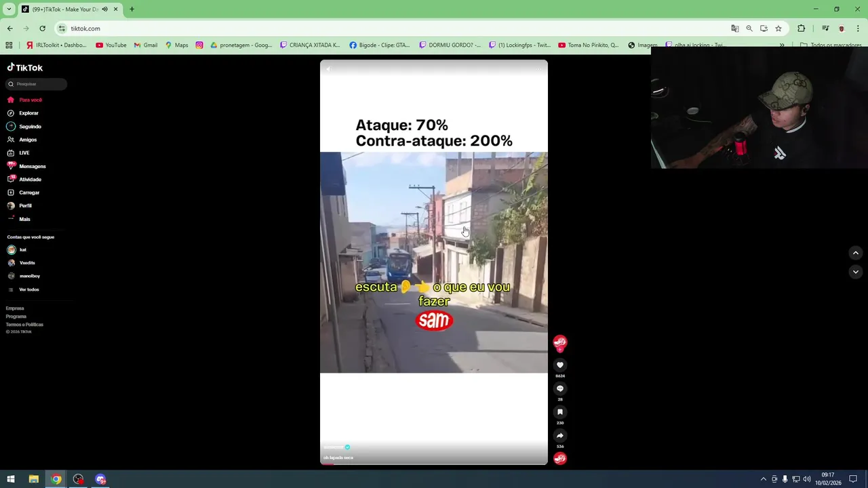
Task: Open site info icon in address bar
Action: [x=62, y=28]
